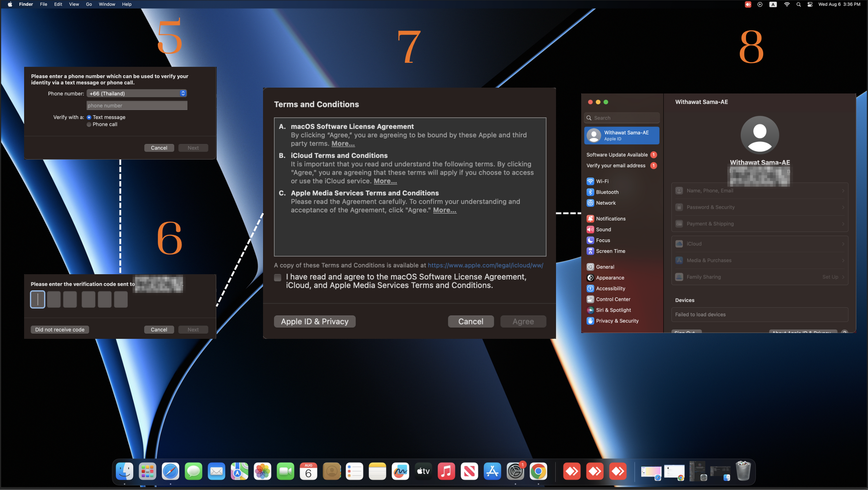Screen dimensions: 868x490
Task: Check the 'I have read and agree' checkbox
Action: (x=278, y=277)
